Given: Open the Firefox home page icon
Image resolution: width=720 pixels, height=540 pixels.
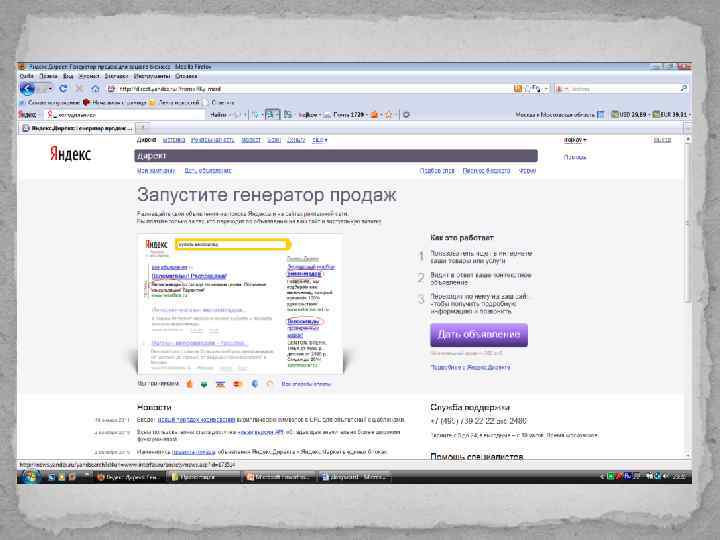Looking at the screenshot, I should pyautogui.click(x=95, y=88).
